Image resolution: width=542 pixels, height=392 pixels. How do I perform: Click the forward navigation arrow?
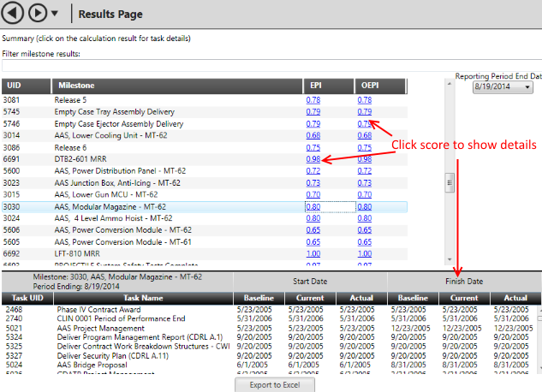(38, 14)
